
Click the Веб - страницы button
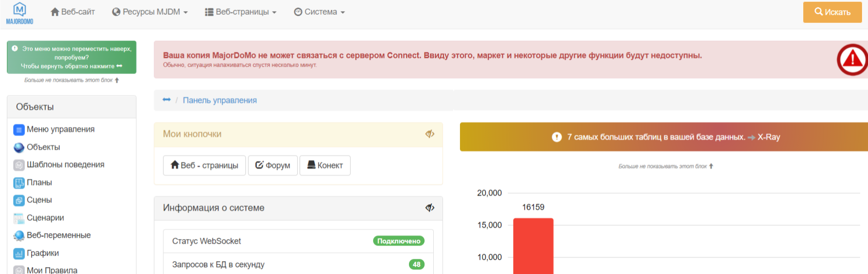click(204, 166)
